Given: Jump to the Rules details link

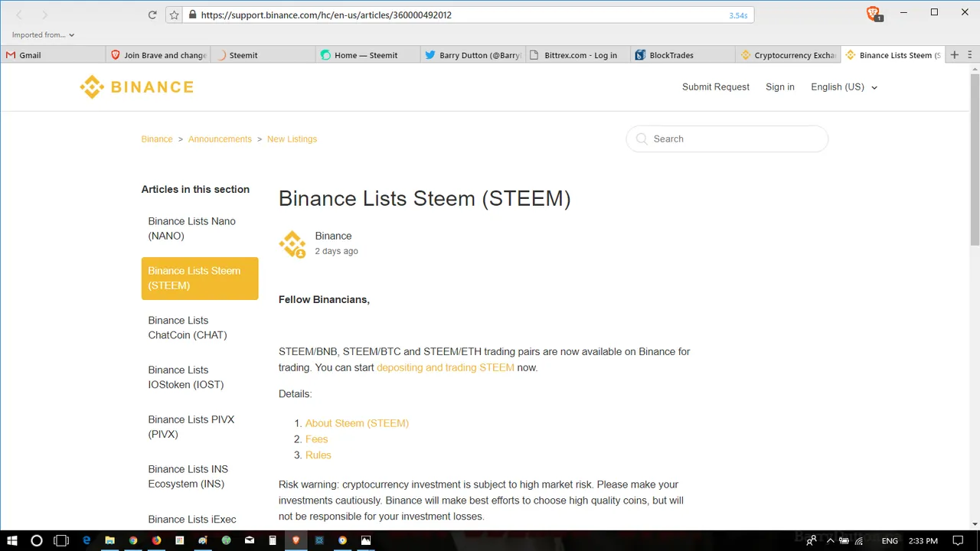Looking at the screenshot, I should 318,455.
